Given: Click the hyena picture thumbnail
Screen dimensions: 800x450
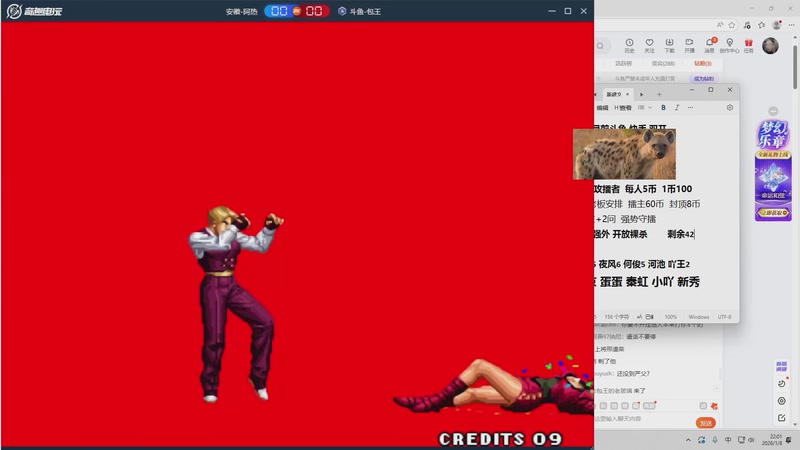Looking at the screenshot, I should pyautogui.click(x=624, y=154).
